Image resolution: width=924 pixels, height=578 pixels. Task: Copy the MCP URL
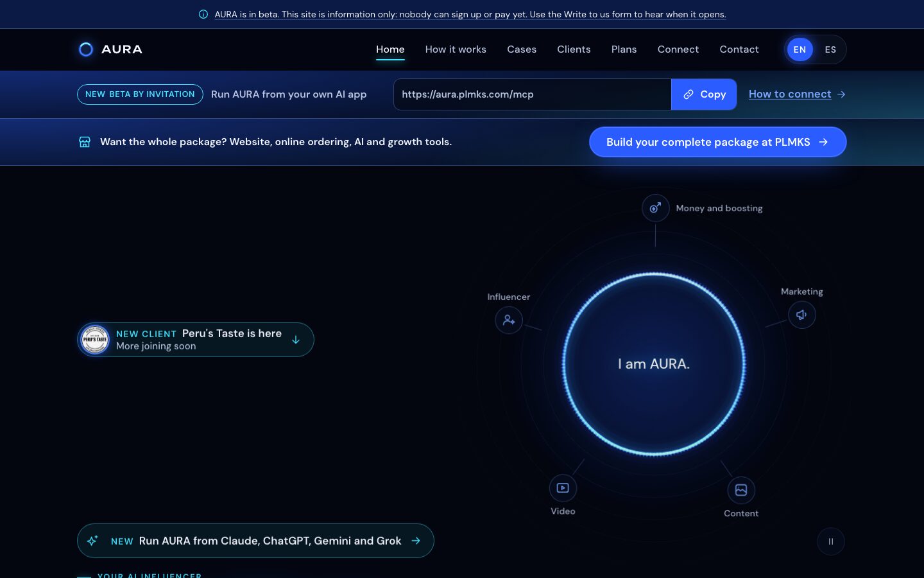pos(704,94)
